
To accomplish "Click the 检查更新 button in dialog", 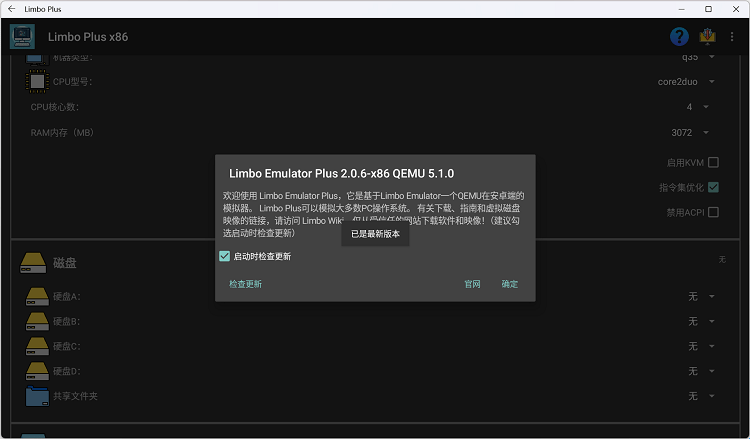I will coord(245,284).
